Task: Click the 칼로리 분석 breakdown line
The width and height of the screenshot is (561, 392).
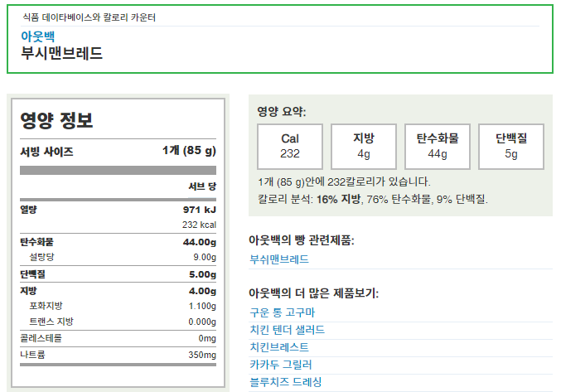Action: tap(373, 199)
